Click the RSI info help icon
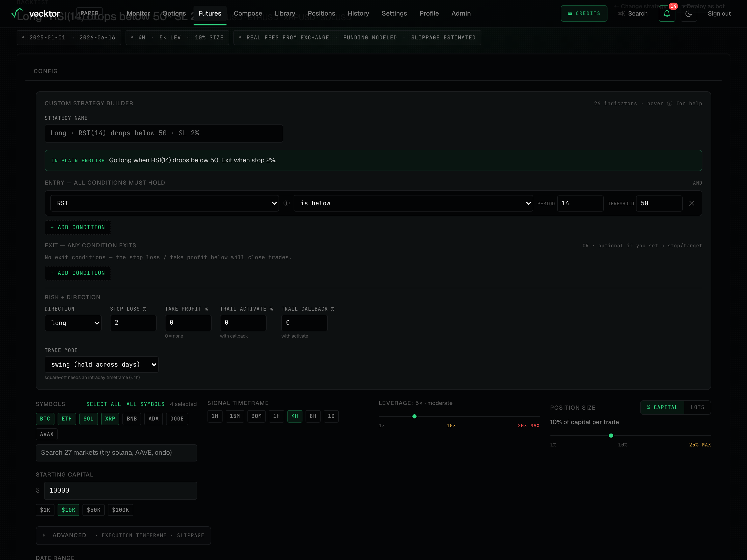The width and height of the screenshot is (747, 560). 286,203
